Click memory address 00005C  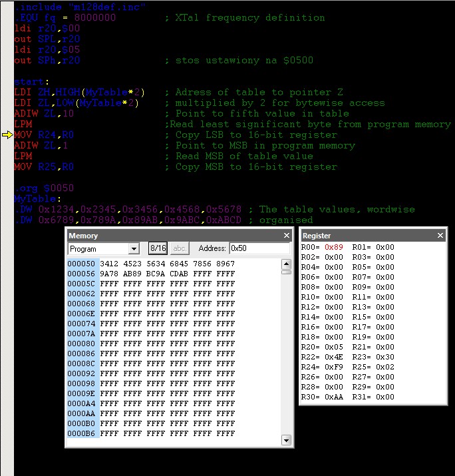(81, 284)
